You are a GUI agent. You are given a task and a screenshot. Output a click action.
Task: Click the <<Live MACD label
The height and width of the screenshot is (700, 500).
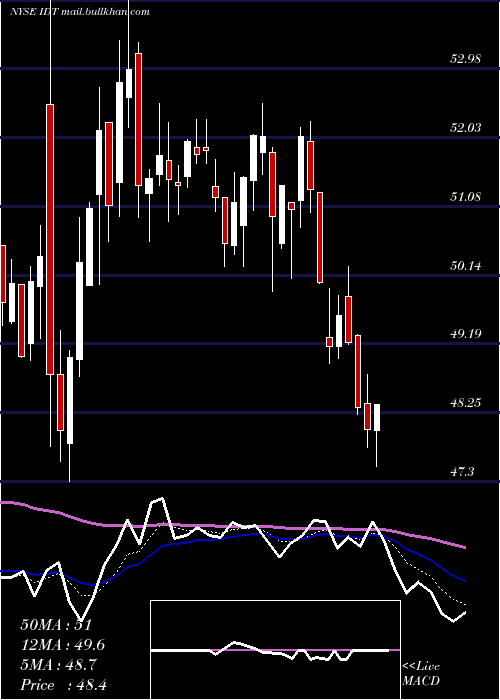pyautogui.click(x=421, y=673)
